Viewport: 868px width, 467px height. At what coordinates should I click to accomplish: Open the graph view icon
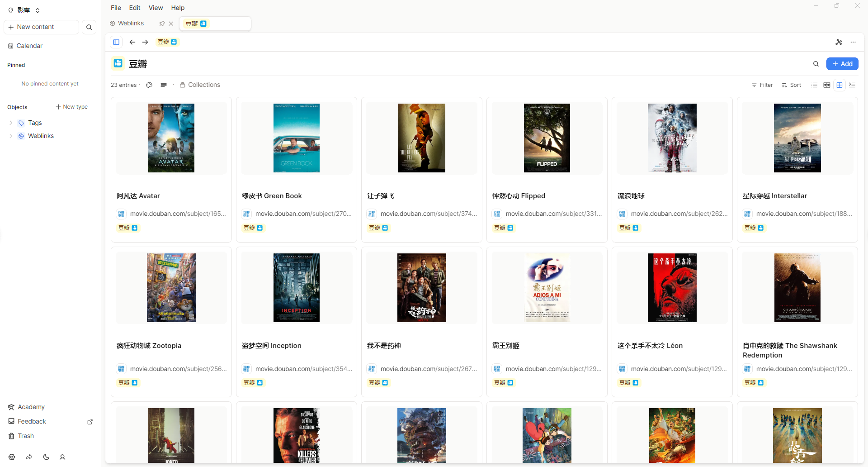pyautogui.click(x=839, y=42)
